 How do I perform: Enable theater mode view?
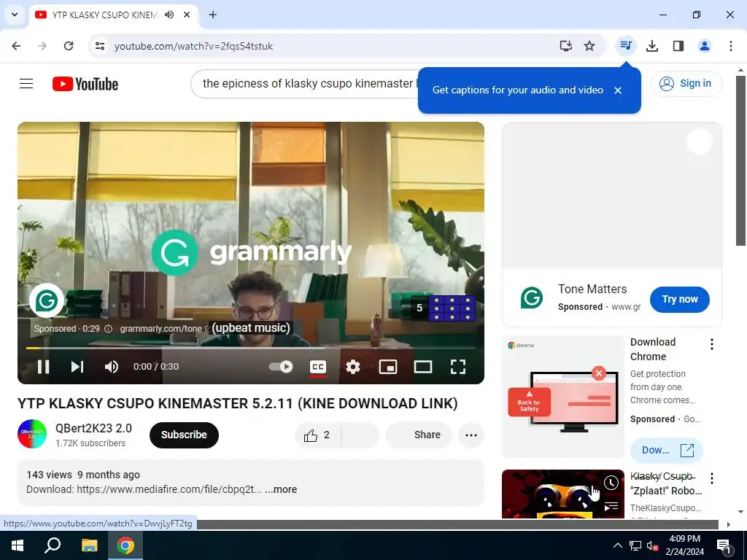[x=423, y=367]
